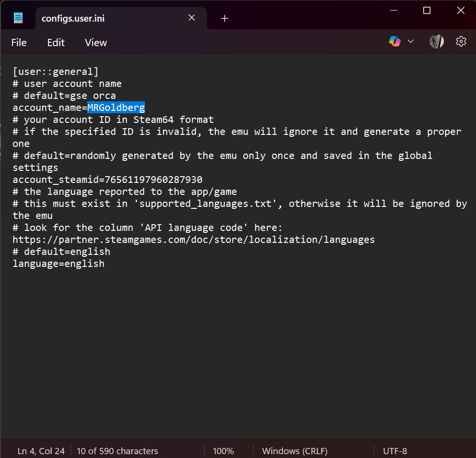Click 'Ln 4, Col 24' in status bar
Screen dimensions: 476x458
[41, 451]
